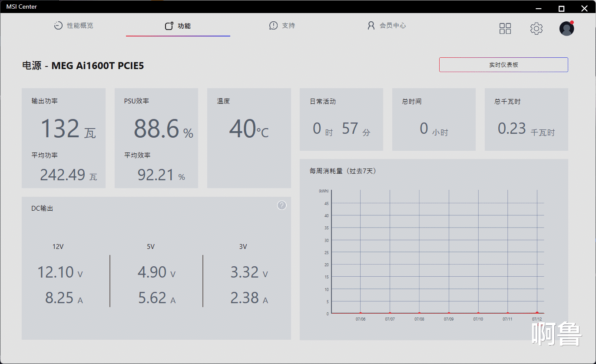
Task: Select the 12.10 V voltage reading
Action: tap(60, 272)
